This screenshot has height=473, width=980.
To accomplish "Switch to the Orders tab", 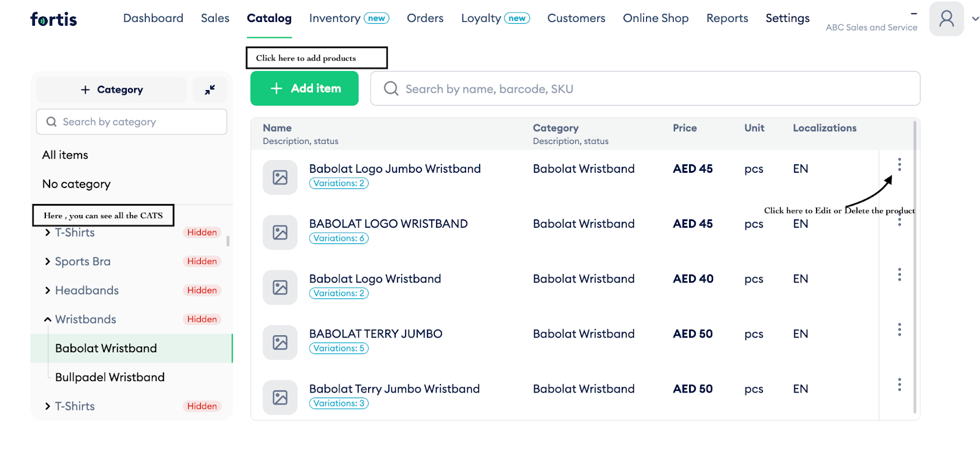I will pos(425,18).
